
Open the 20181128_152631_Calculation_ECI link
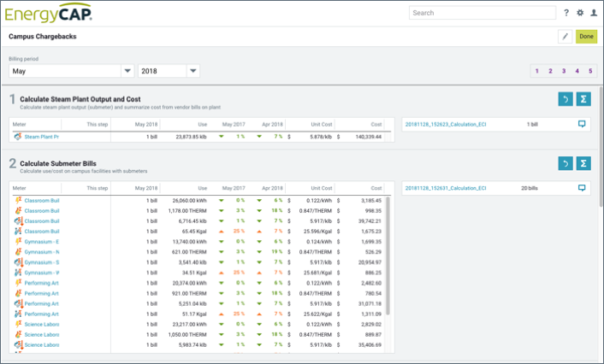[445, 188]
